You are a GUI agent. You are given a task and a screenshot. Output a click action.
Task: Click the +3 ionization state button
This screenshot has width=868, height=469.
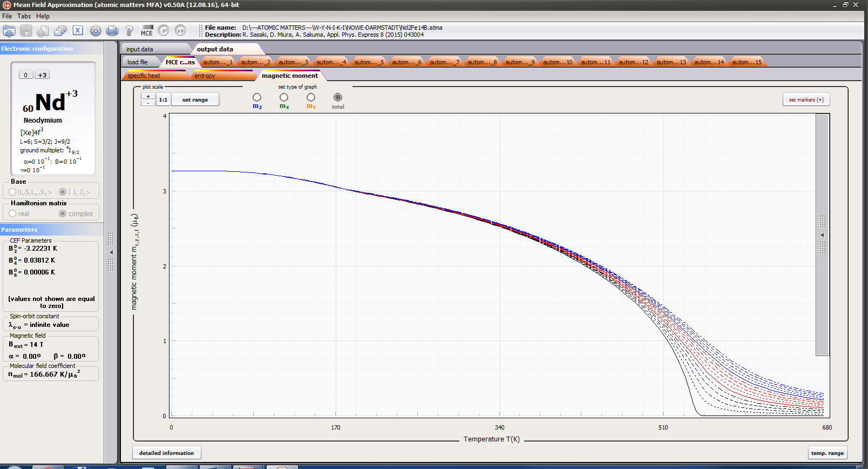(42, 75)
